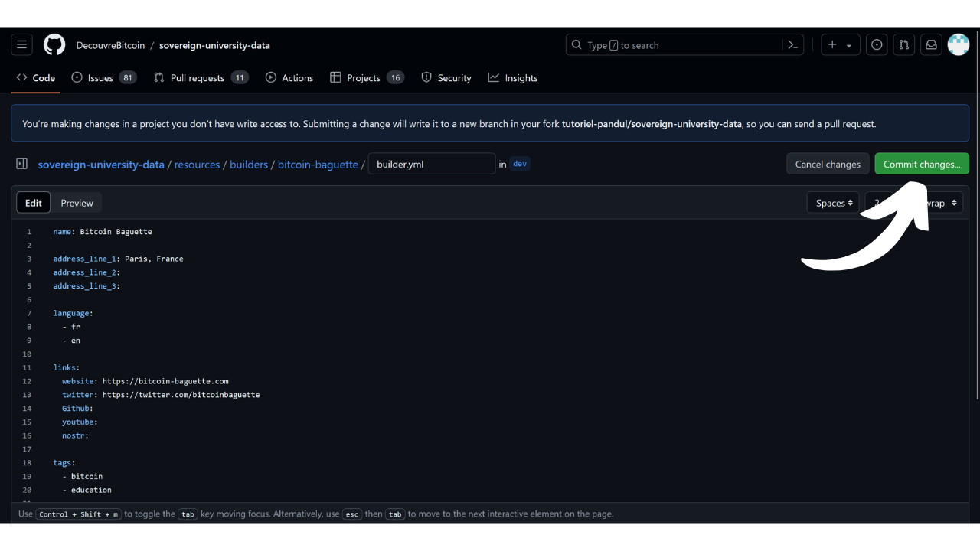Open the hamburger navigation menu

tap(21, 45)
